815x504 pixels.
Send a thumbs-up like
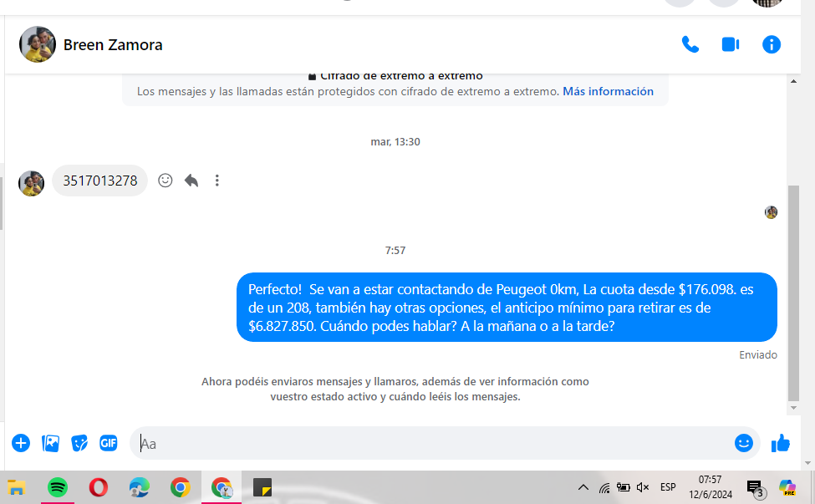[x=780, y=443]
